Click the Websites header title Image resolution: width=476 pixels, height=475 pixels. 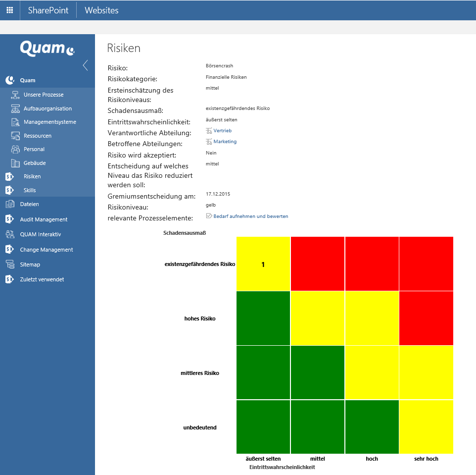101,10
